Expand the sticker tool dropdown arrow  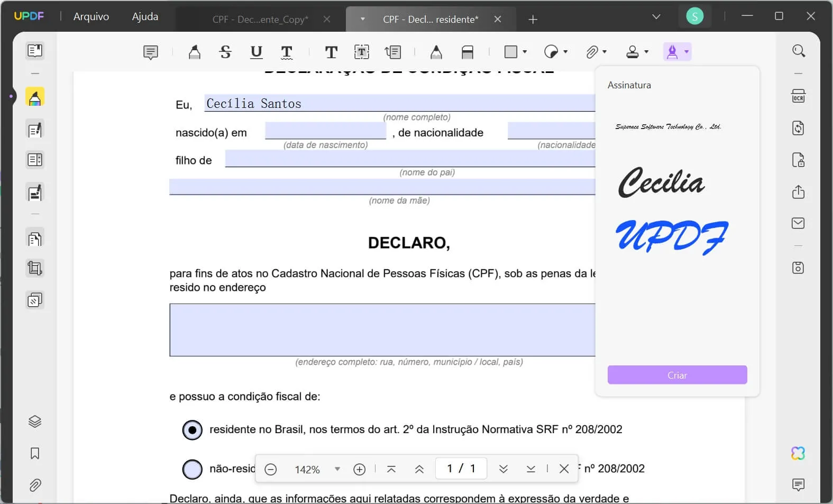pos(565,52)
